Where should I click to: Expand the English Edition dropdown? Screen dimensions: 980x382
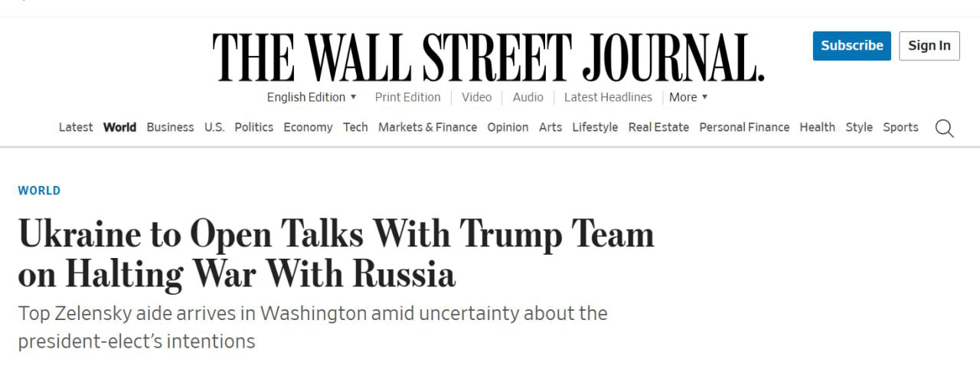[x=312, y=97]
